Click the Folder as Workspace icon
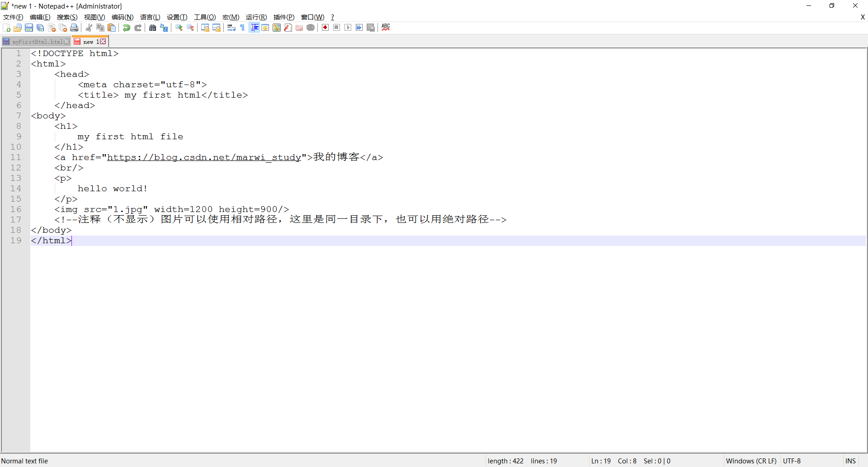 [299, 28]
